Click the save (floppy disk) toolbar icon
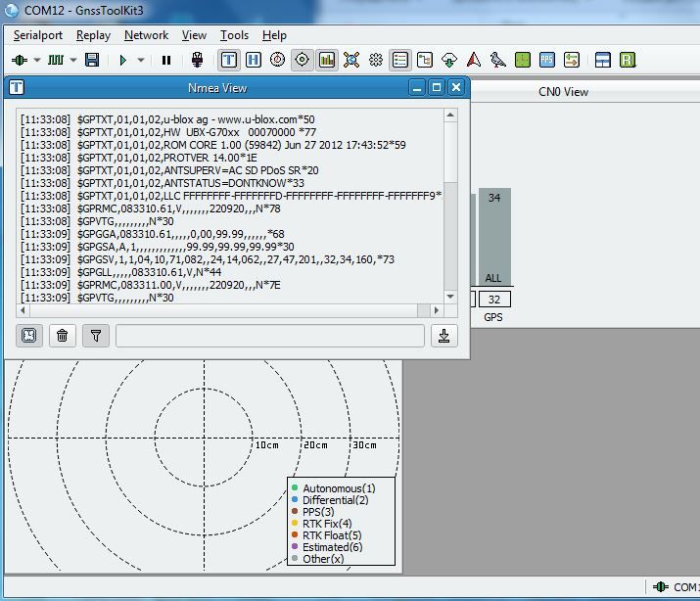Viewport: 700px width, 601px height. (x=92, y=60)
